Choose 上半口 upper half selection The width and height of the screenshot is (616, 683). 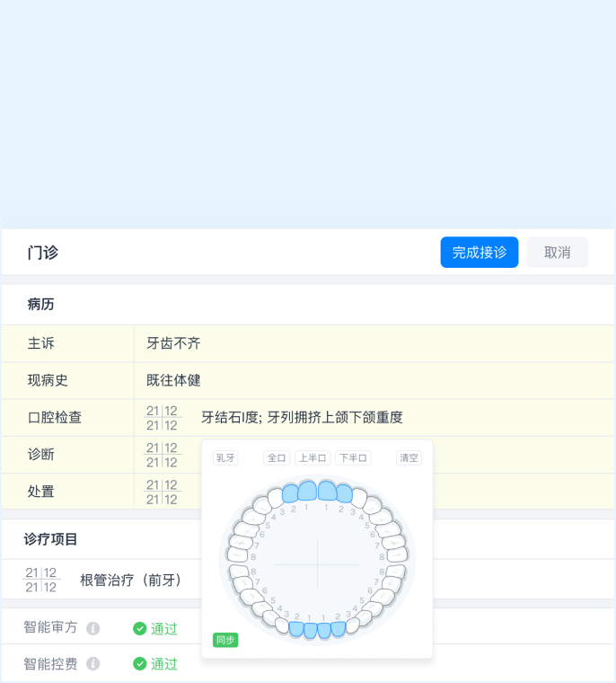[312, 457]
